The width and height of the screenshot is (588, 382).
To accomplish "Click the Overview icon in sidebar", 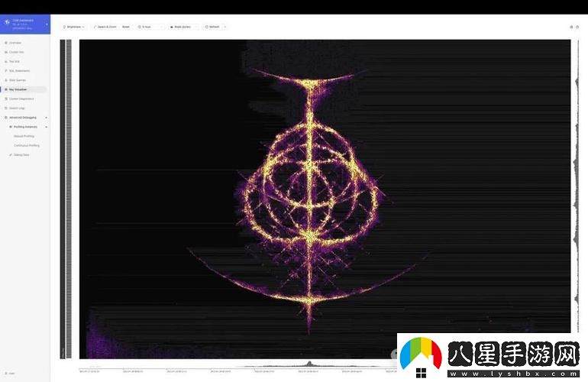I will click(x=6, y=43).
